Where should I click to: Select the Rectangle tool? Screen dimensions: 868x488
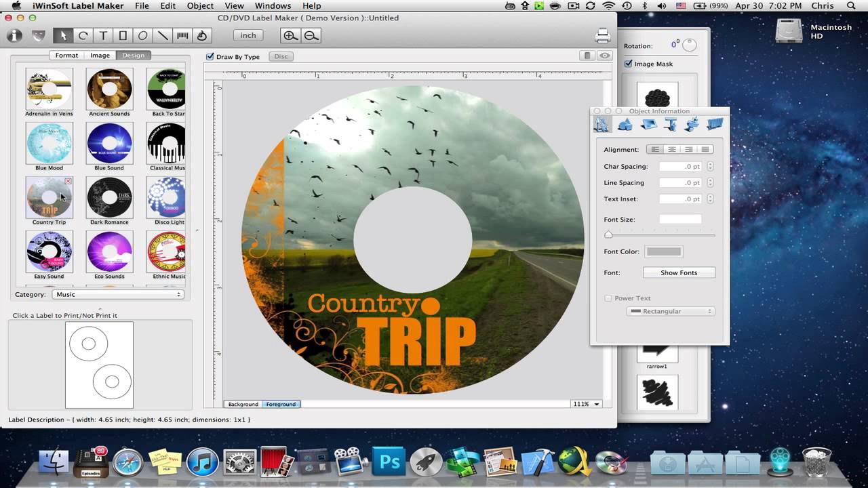pyautogui.click(x=123, y=35)
